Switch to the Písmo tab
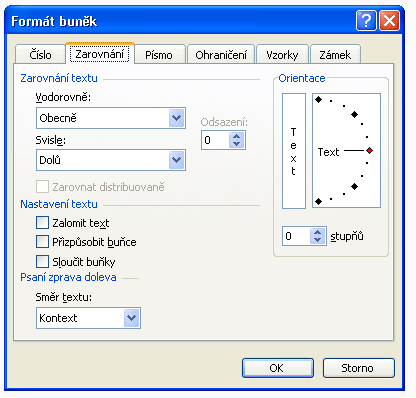Viewport: 416px width, 398px height. [159, 55]
